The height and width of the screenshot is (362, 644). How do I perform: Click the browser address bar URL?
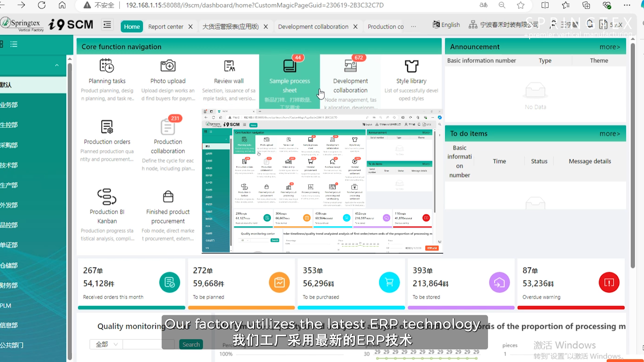pos(255,5)
